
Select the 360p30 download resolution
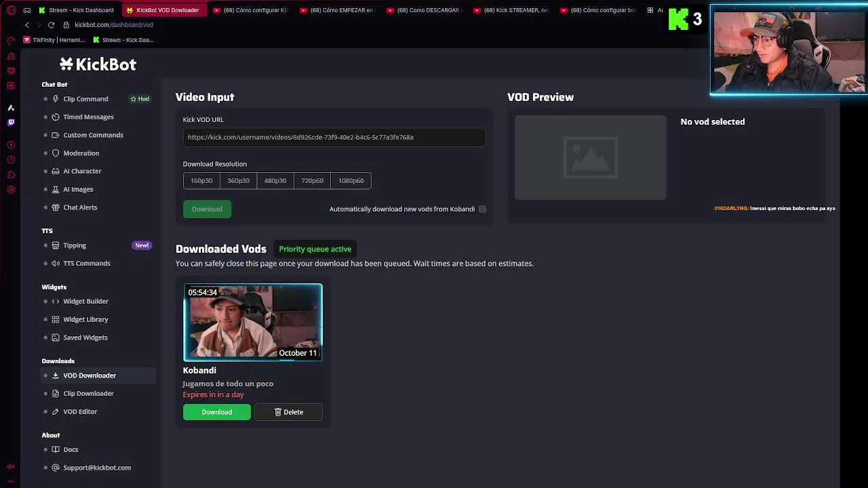238,180
